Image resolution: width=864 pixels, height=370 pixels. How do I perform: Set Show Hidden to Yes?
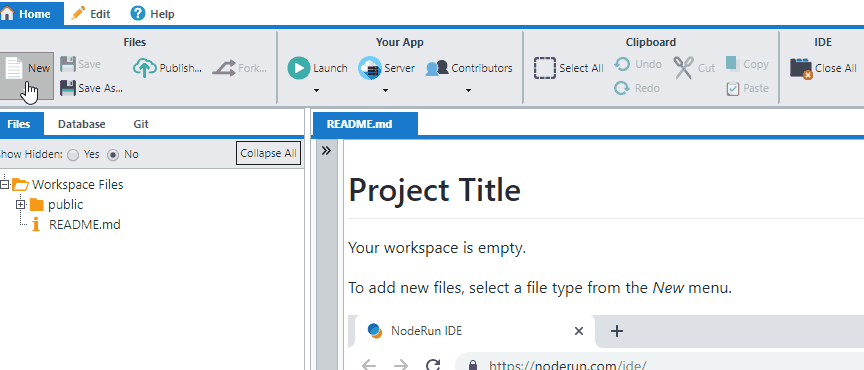point(73,155)
